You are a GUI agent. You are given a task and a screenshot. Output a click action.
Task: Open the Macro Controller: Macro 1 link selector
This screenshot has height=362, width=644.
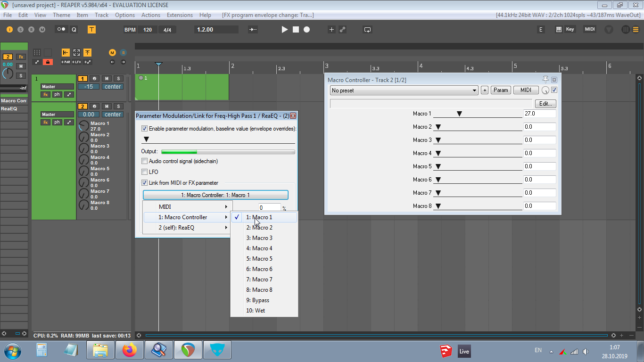(215, 195)
